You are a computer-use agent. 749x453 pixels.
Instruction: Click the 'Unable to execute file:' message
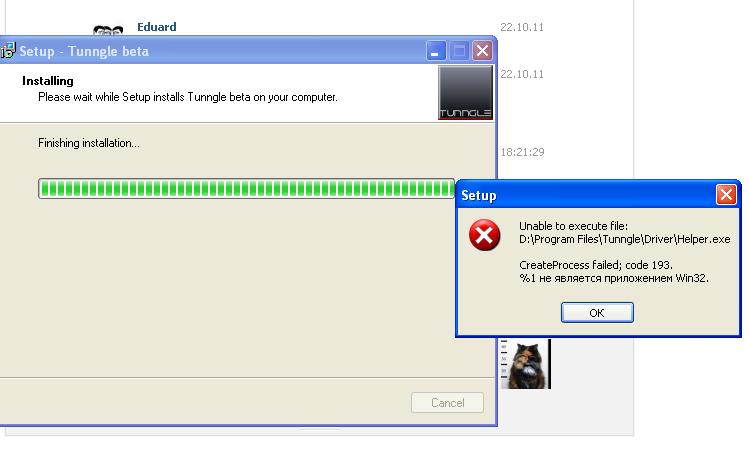point(573,226)
